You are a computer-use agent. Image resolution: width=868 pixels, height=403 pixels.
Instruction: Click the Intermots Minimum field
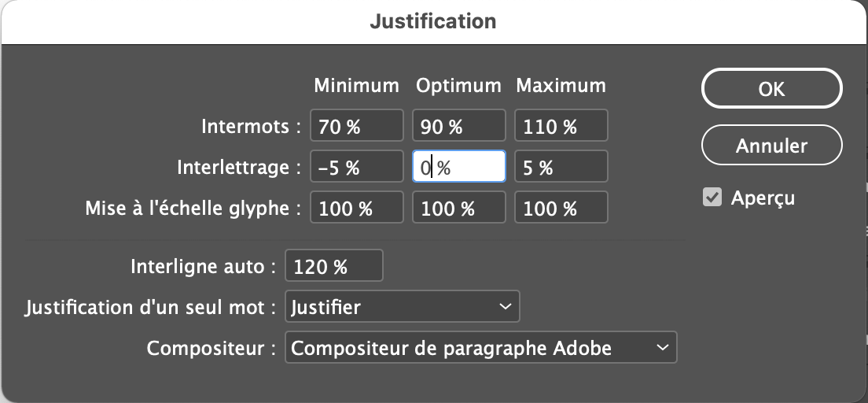point(357,126)
